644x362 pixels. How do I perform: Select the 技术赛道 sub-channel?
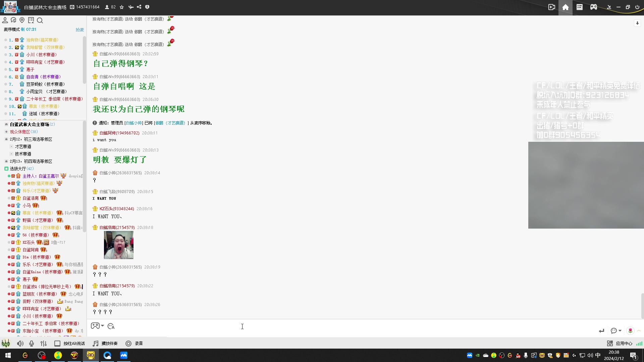click(x=23, y=154)
